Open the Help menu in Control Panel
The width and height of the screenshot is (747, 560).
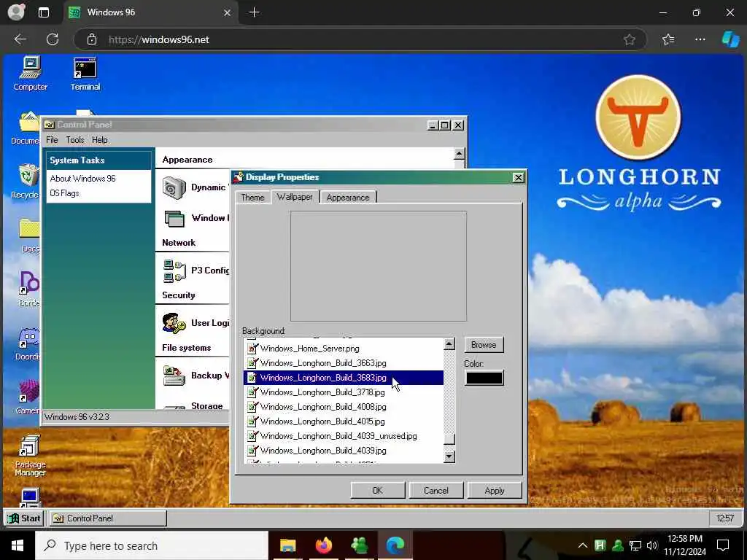pos(99,140)
